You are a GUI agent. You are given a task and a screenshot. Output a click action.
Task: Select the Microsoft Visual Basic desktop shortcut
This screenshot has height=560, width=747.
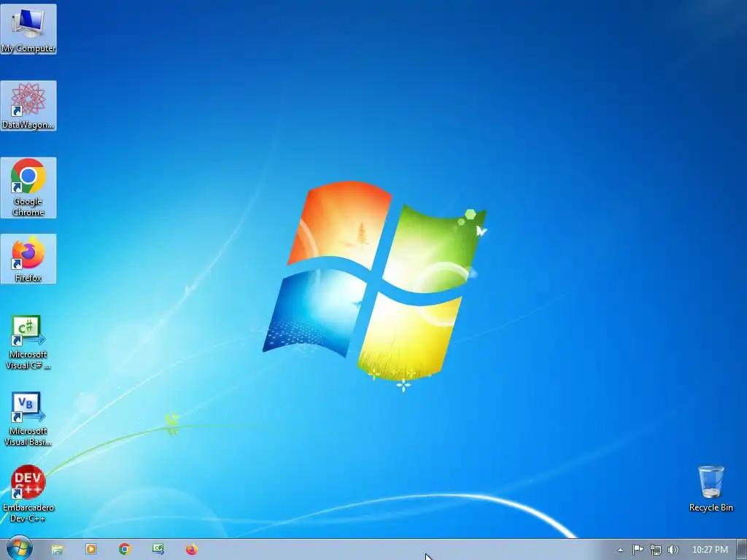pyautogui.click(x=28, y=419)
